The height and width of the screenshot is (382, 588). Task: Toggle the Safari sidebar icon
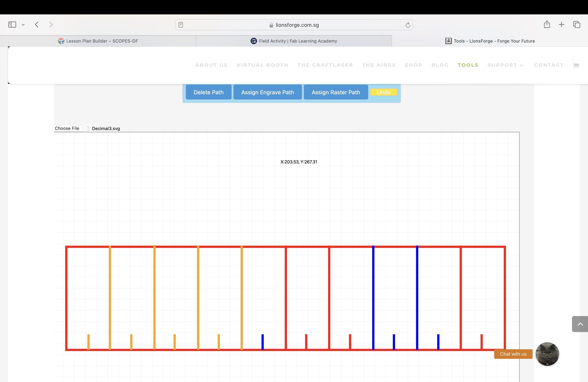point(12,24)
